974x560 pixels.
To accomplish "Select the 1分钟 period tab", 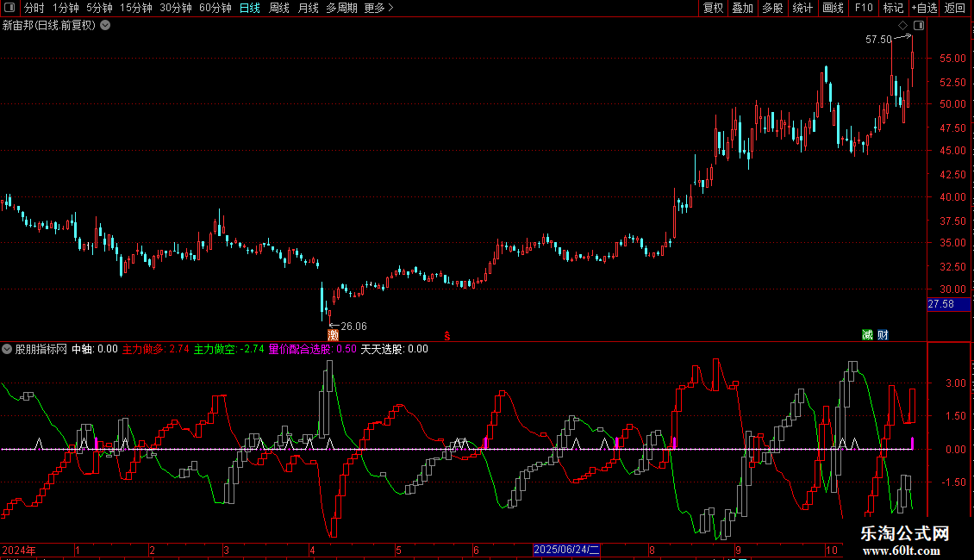I will click(66, 8).
